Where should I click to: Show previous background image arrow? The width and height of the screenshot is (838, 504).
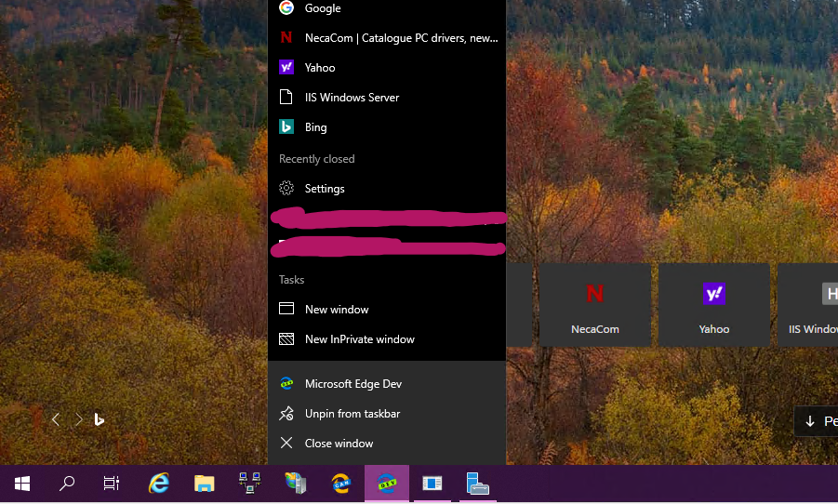pos(56,419)
